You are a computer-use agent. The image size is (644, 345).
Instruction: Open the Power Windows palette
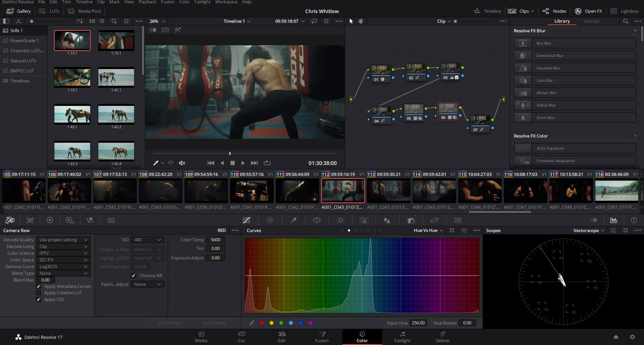tap(317, 220)
